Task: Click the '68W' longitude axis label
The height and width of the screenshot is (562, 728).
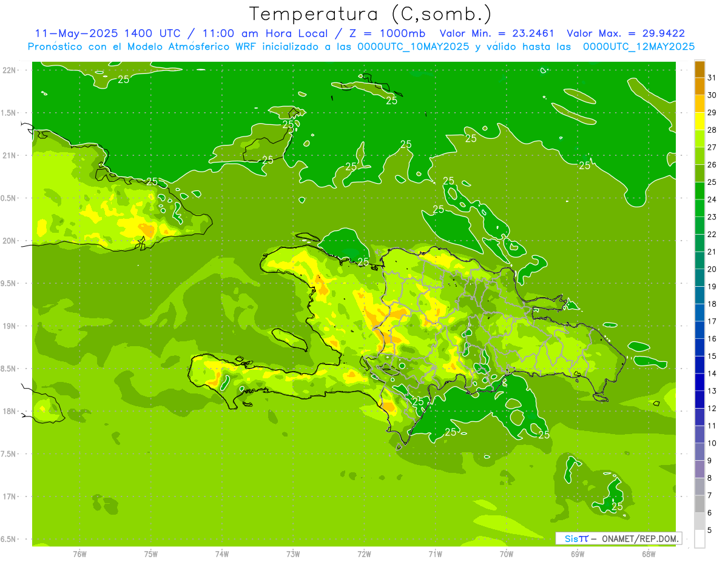Action: coord(649,554)
